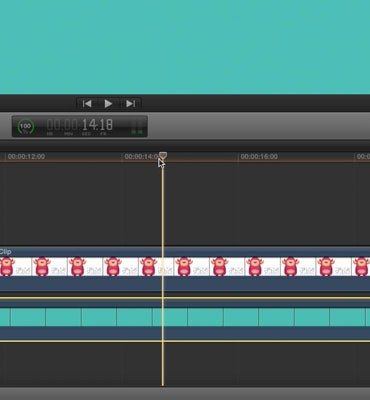
Task: Click the green 100 percent render indicator
Action: point(26,127)
